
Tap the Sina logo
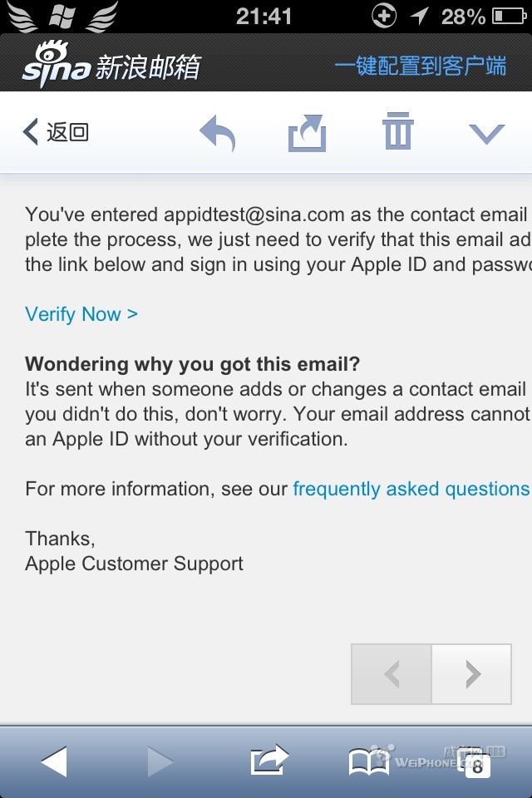(x=55, y=66)
